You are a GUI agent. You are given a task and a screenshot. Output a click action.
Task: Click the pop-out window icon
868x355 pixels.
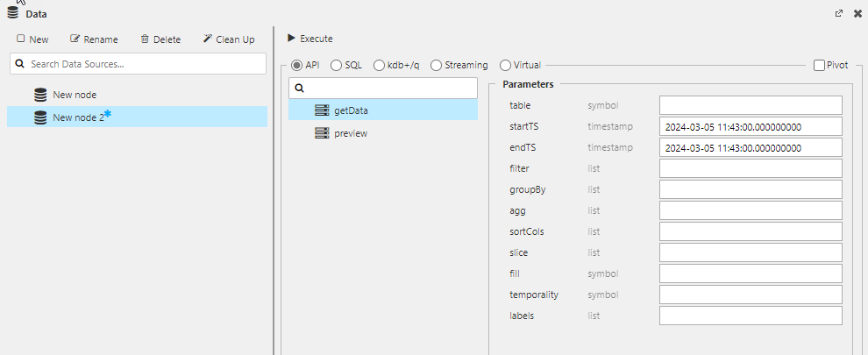tap(839, 13)
